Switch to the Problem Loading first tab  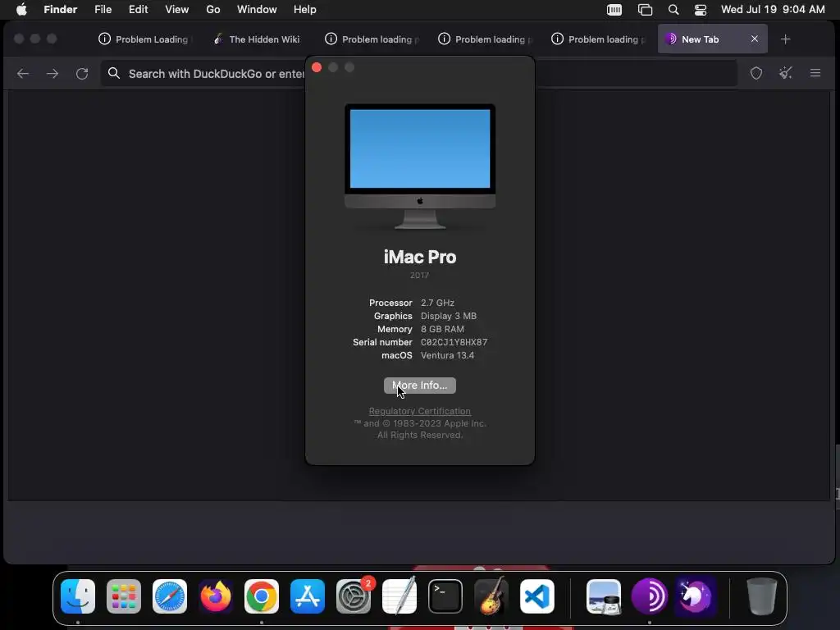pos(144,39)
